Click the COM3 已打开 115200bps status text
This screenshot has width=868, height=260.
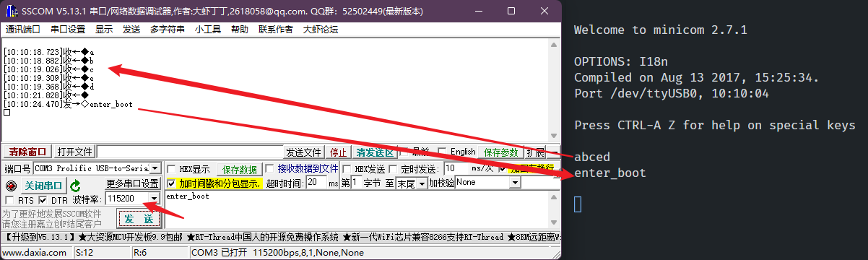click(x=277, y=253)
